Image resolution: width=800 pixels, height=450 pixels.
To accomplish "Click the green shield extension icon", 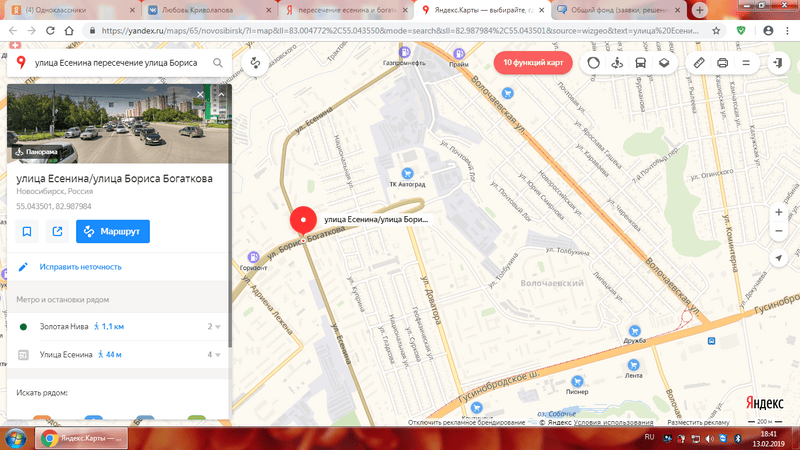I will tap(741, 31).
